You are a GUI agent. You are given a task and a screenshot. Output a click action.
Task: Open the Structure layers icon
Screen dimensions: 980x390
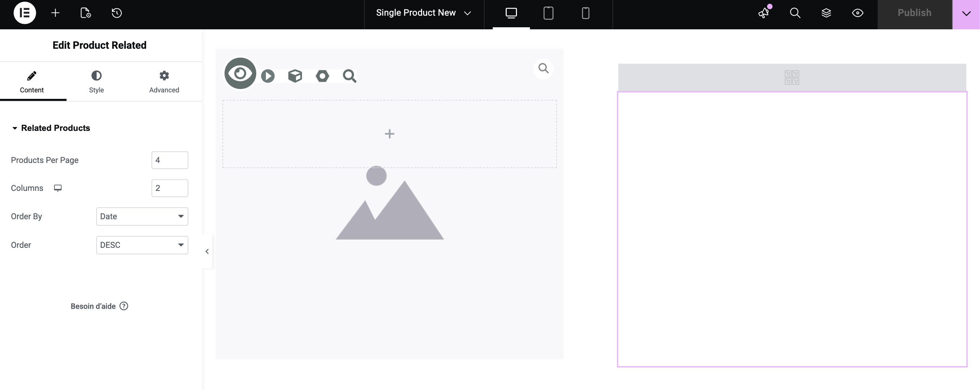tap(826, 13)
